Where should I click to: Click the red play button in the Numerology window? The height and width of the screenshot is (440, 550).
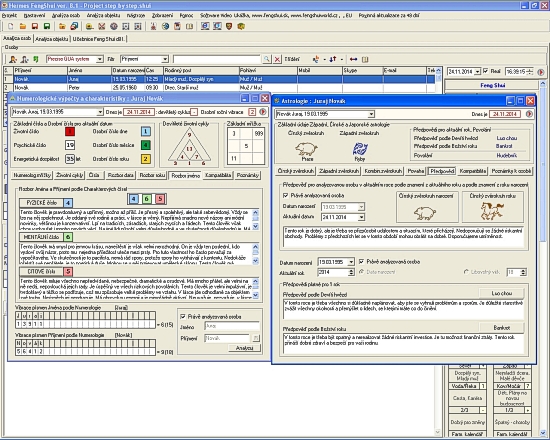263,112
